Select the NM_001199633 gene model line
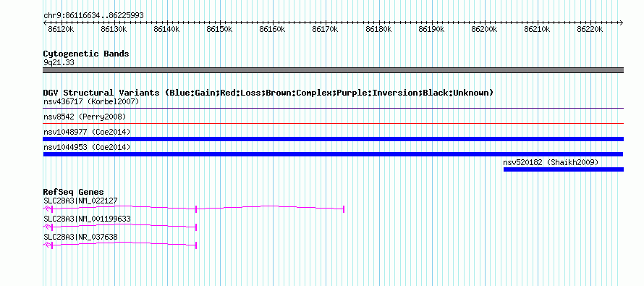The image size is (644, 286). click(x=120, y=227)
